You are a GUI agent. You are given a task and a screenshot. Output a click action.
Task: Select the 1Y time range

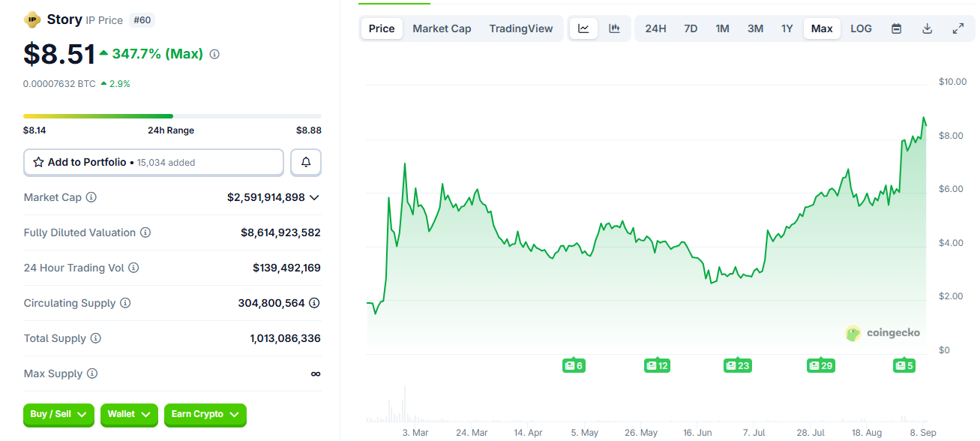coord(787,28)
